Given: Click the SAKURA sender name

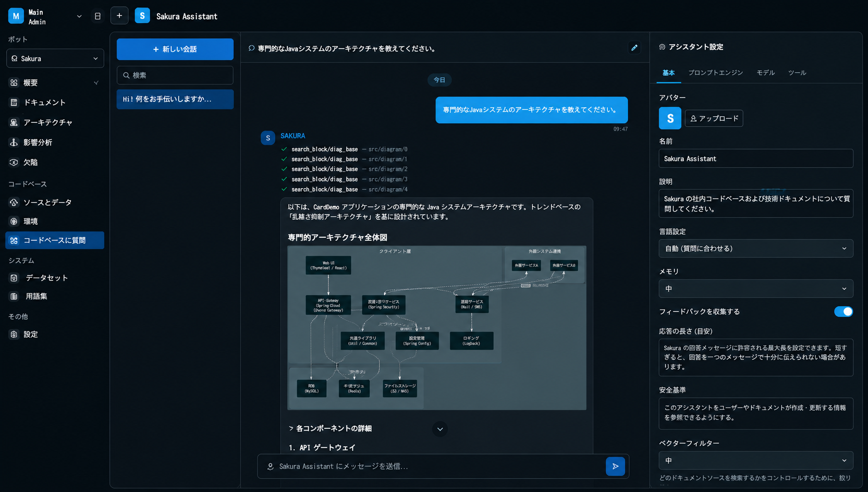Looking at the screenshot, I should [x=293, y=136].
